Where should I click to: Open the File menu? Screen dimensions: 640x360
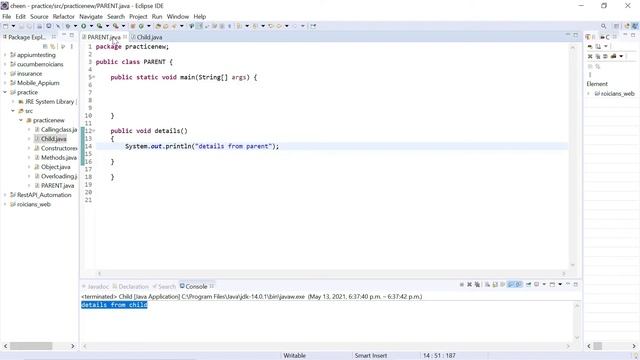click(7, 17)
